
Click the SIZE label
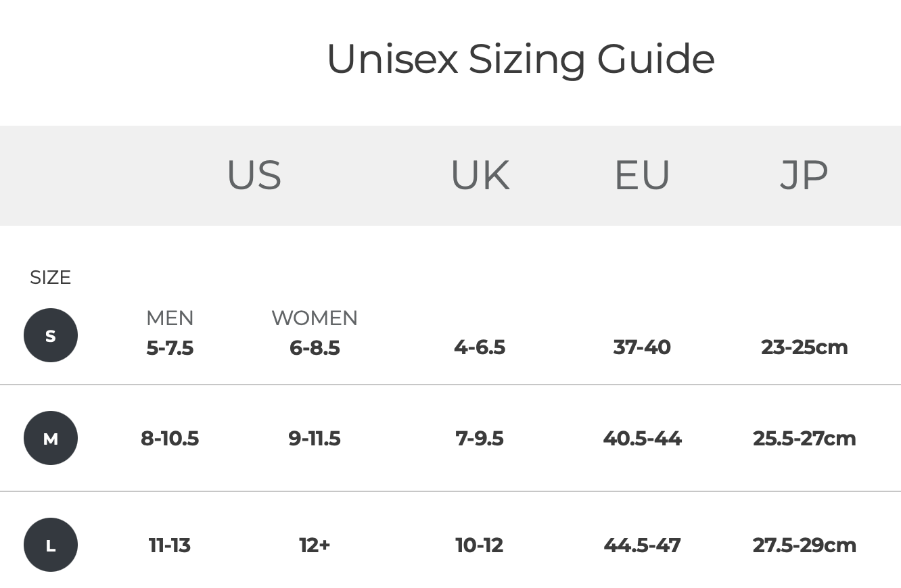coord(50,277)
